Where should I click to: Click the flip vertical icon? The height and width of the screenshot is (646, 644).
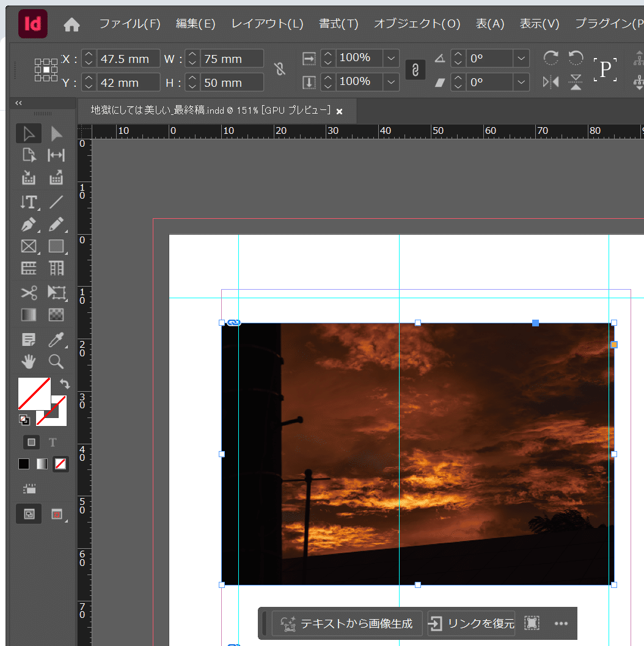pos(576,81)
